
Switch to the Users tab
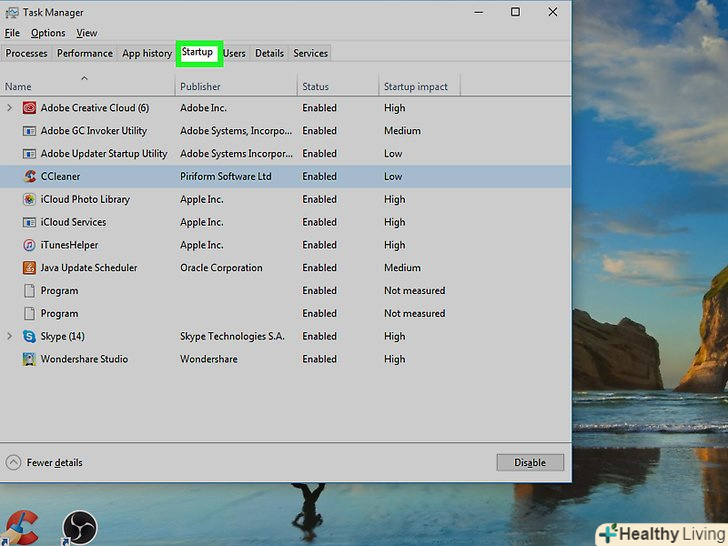tap(234, 53)
